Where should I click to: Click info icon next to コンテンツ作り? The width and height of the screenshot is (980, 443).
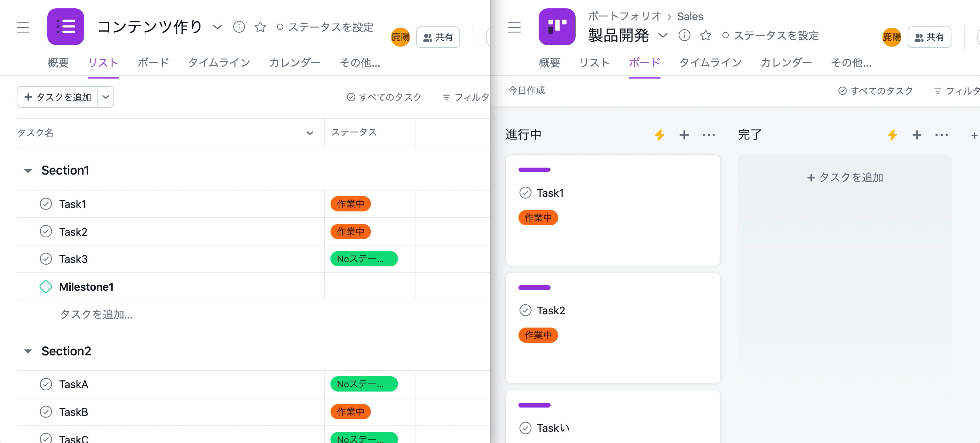pyautogui.click(x=238, y=27)
